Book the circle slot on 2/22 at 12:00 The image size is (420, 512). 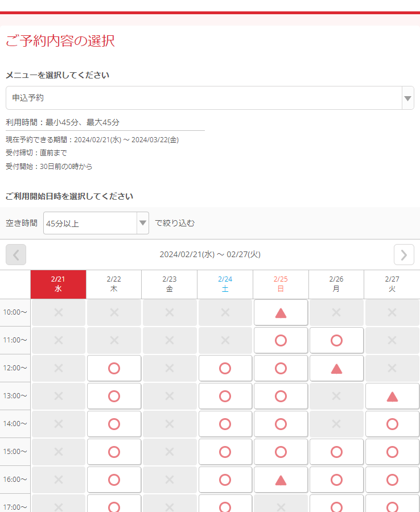click(114, 368)
